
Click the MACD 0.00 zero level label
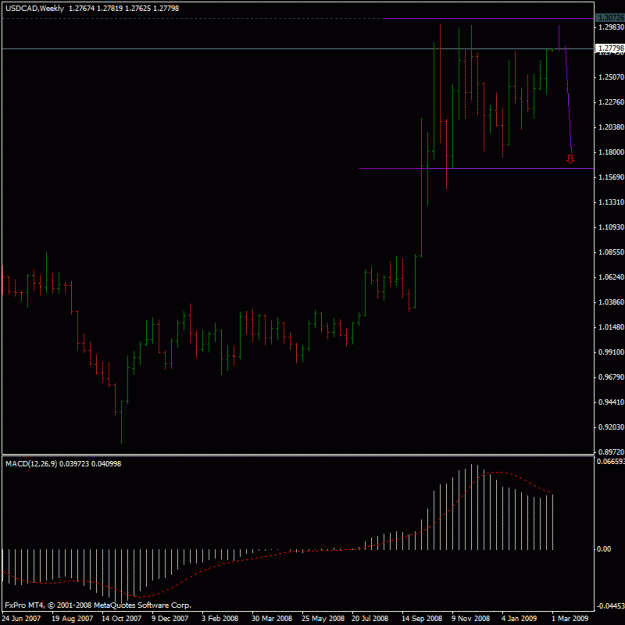pos(604,549)
